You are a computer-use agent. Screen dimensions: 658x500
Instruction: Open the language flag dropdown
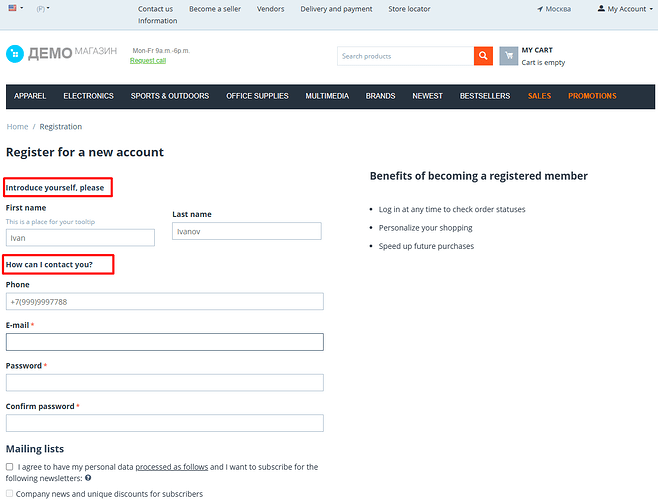click(14, 8)
